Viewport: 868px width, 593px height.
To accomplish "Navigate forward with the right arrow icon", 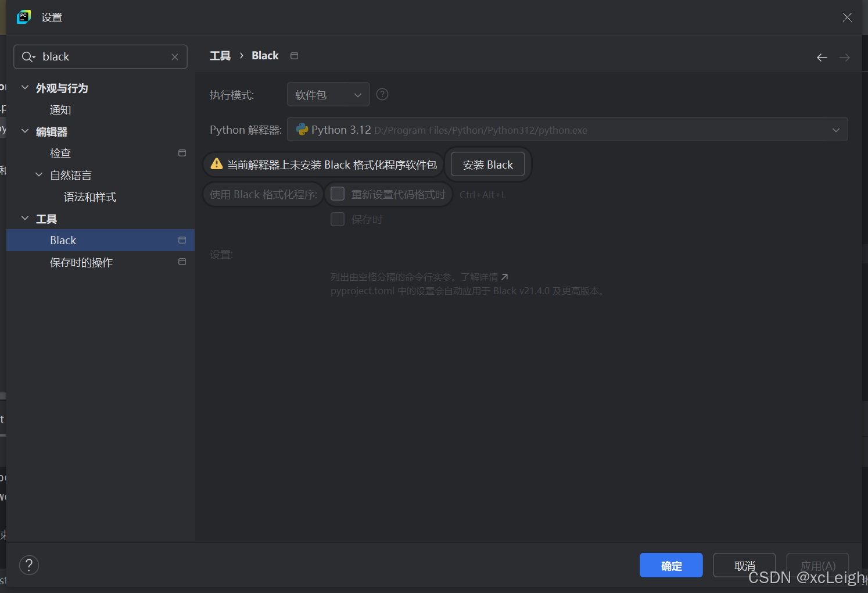I will click(845, 57).
